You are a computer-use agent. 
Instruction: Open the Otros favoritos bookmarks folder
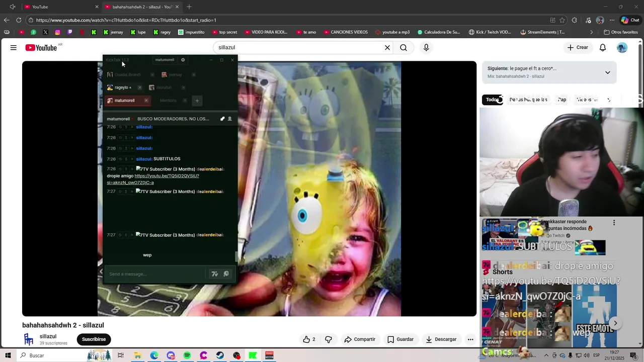click(620, 32)
